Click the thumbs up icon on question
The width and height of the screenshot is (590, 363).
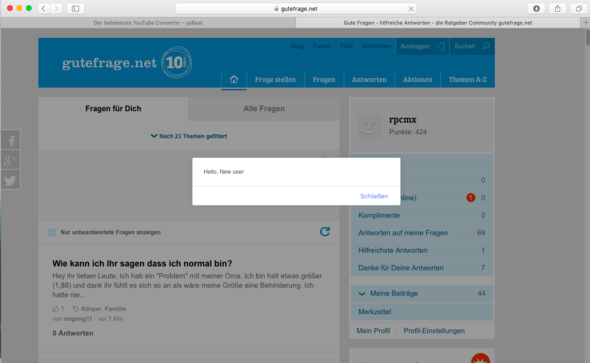[x=56, y=309]
